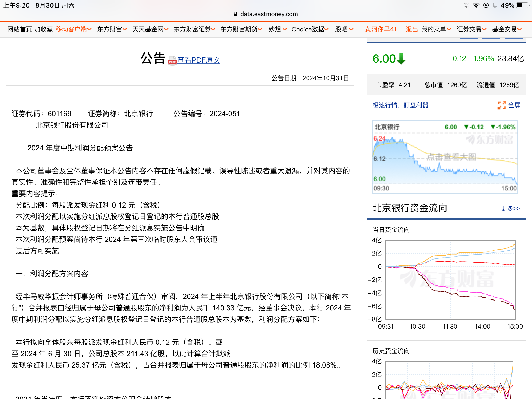Click the fullscreen expand icon
The image size is (532, 399).
pos(502,105)
